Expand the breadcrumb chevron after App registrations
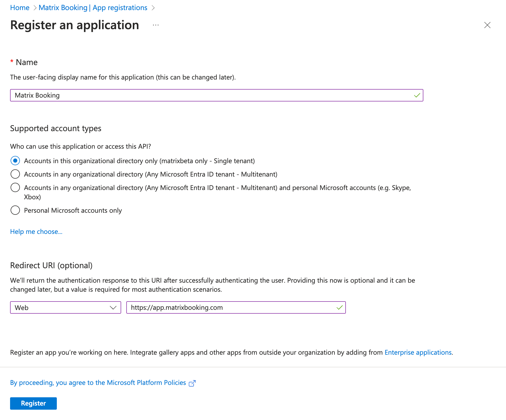 point(153,7)
